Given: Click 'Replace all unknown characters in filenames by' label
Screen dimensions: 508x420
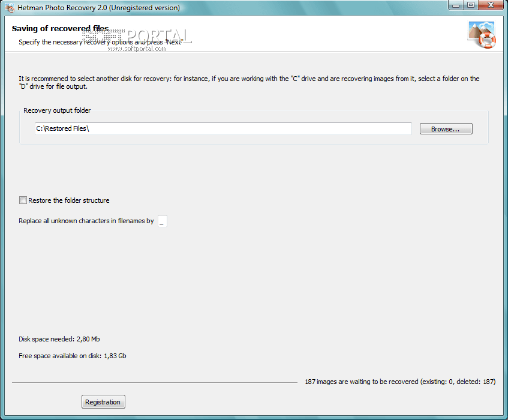Looking at the screenshot, I should pyautogui.click(x=86, y=221).
